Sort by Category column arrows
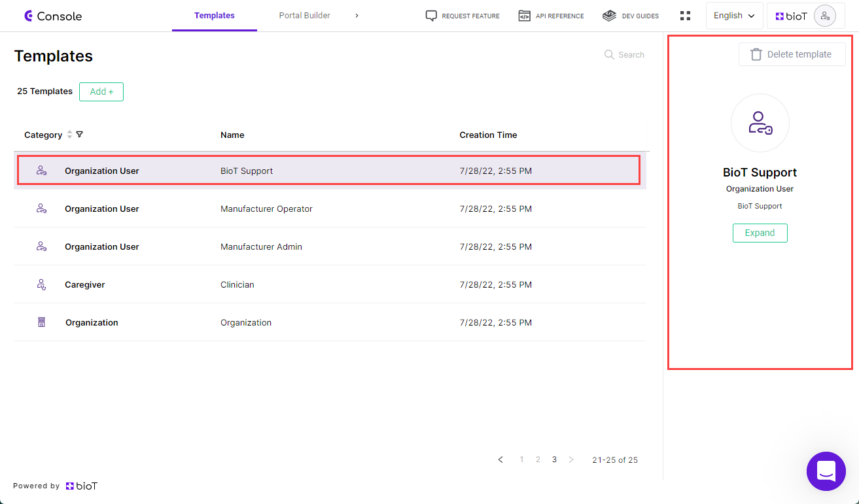This screenshot has width=859, height=504. coord(70,135)
